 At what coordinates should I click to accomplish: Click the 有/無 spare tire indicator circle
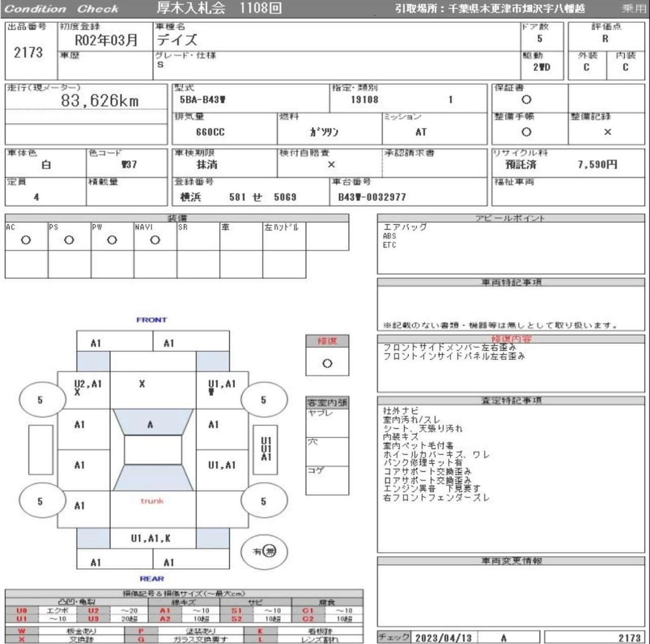(264, 552)
